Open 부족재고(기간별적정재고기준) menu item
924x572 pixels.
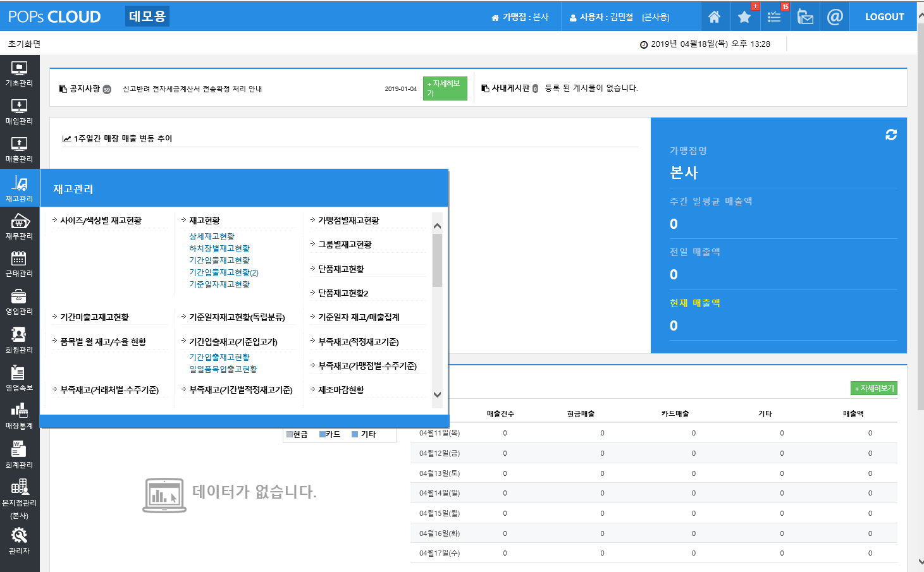(x=241, y=390)
